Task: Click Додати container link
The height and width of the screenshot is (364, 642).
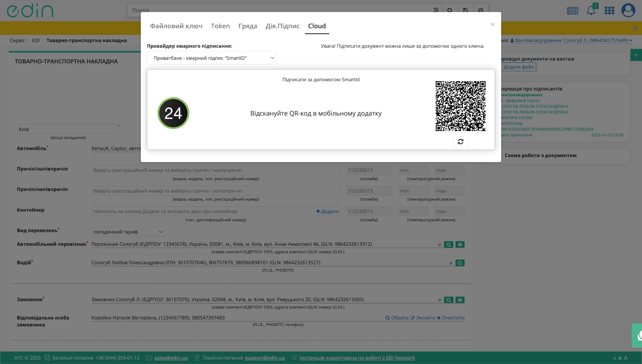Action: click(x=327, y=211)
